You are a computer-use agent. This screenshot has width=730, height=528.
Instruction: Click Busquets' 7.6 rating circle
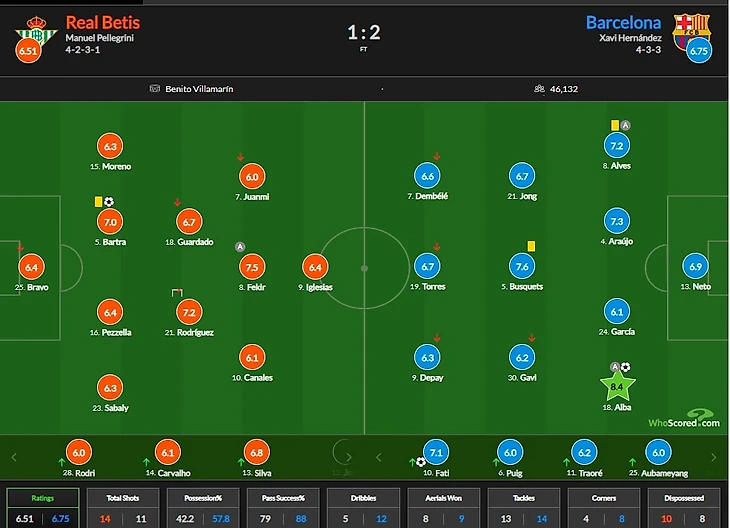point(522,266)
